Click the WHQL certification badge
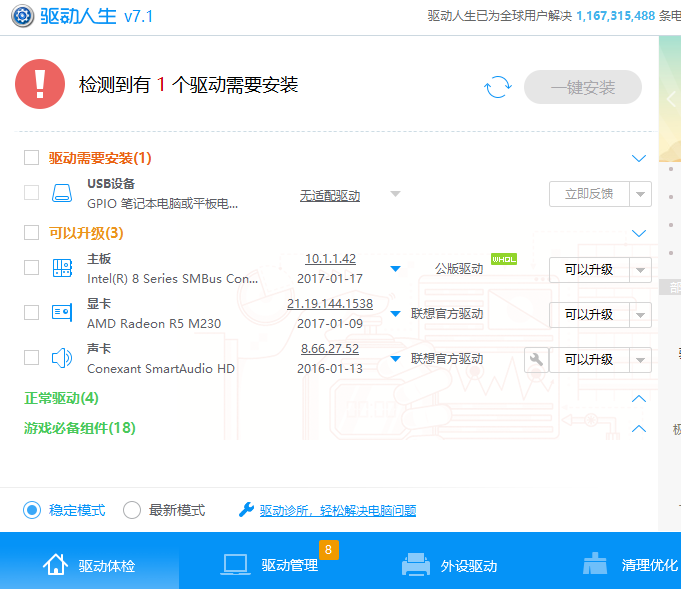681x589 pixels. click(x=504, y=259)
